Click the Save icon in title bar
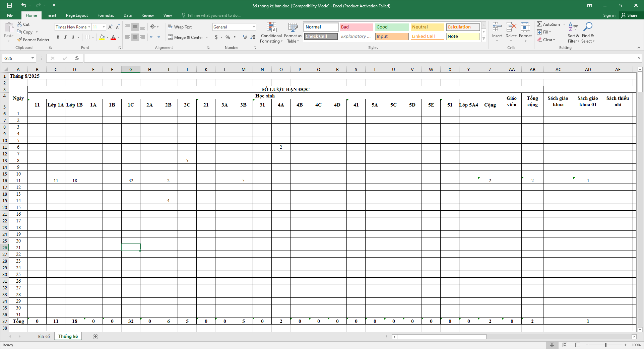 click(9, 5)
